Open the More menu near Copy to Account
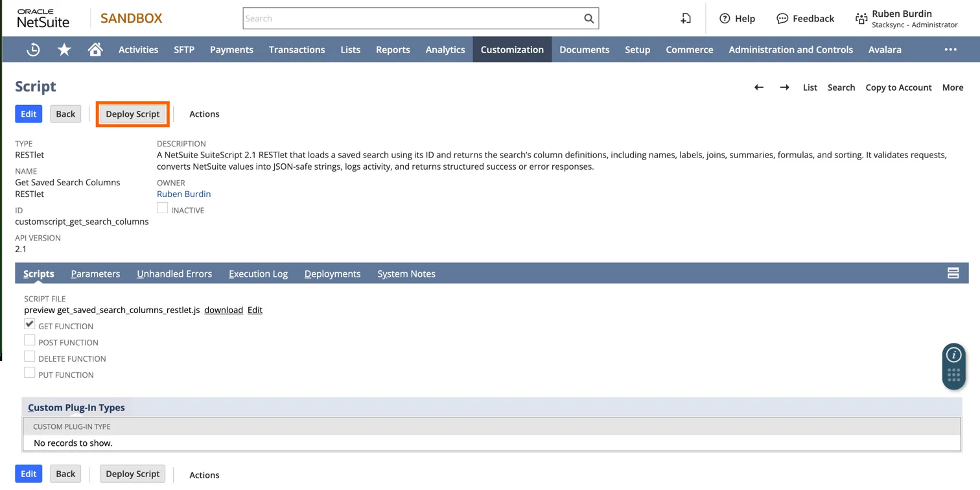Image resolution: width=980 pixels, height=490 pixels. [953, 87]
